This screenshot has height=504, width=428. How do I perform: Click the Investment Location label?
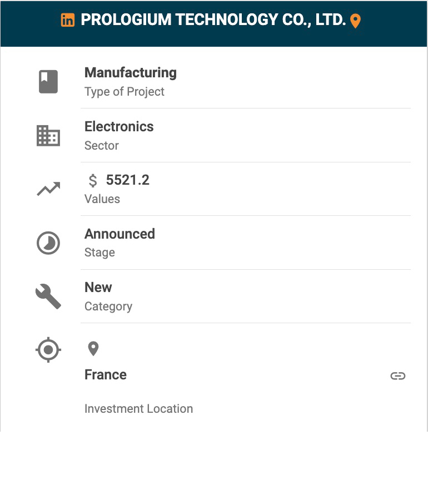coord(138,409)
